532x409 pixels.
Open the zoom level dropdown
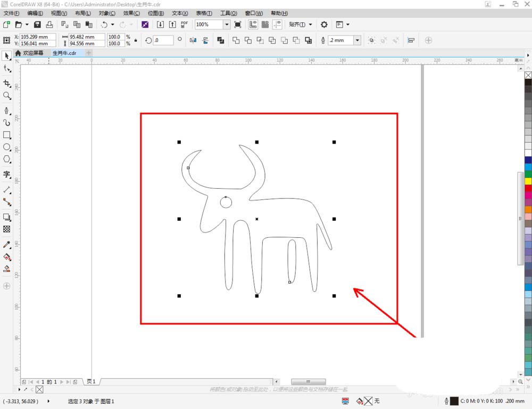coord(227,24)
